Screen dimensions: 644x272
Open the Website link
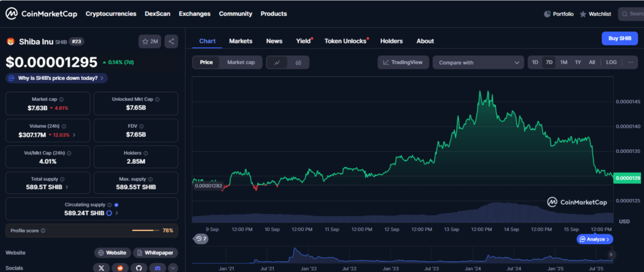113,252
